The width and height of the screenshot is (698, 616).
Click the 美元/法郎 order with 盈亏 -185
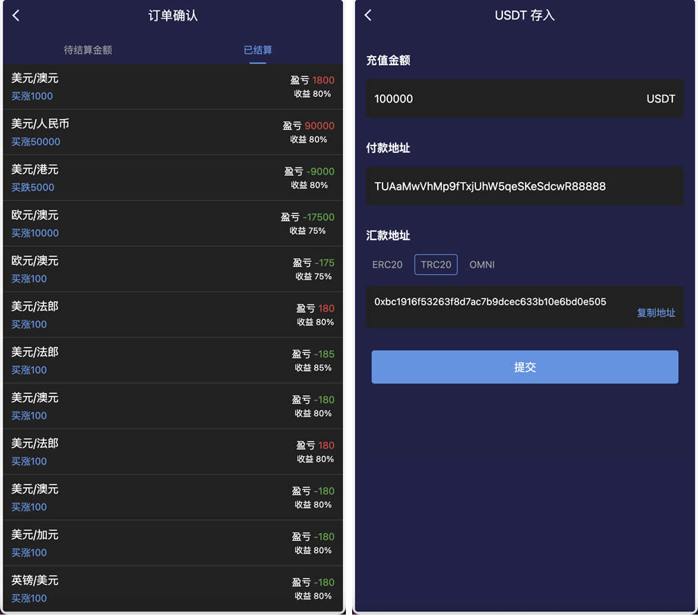[173, 361]
